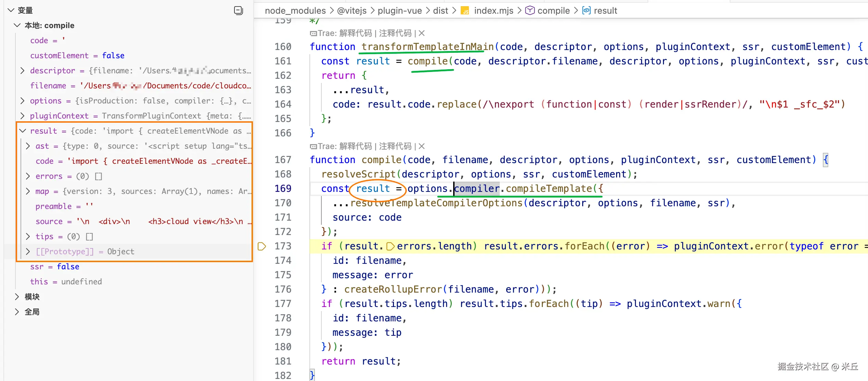Click the collapse all variables icon
This screenshot has height=381, width=868.
pyautogui.click(x=238, y=11)
